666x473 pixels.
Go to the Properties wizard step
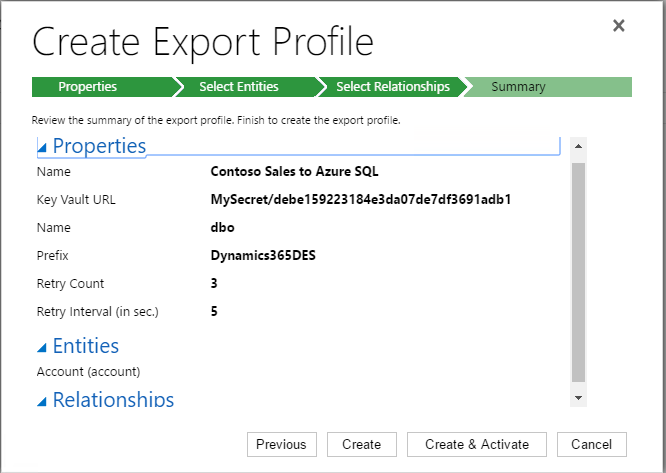pyautogui.click(x=87, y=87)
